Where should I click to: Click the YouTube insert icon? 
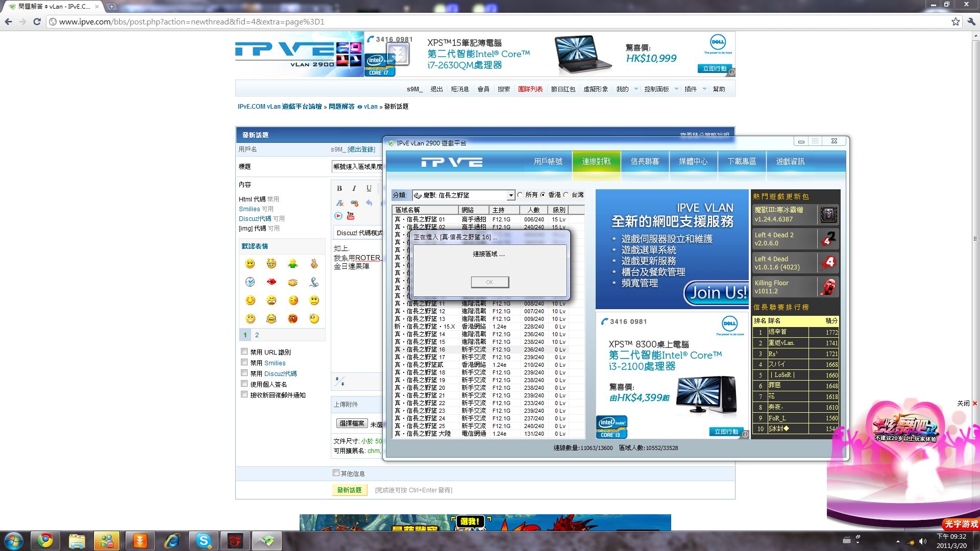(351, 216)
